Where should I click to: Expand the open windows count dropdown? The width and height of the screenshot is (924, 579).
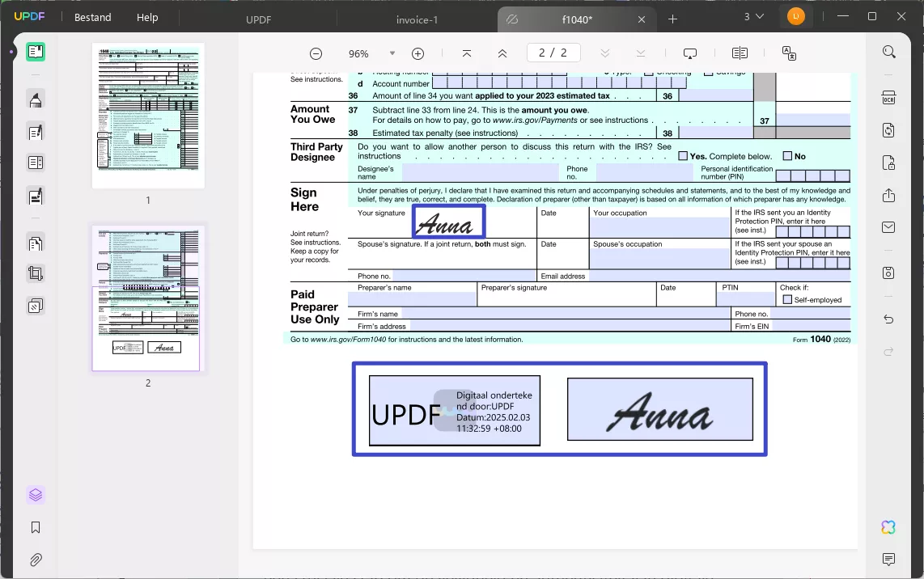(x=754, y=17)
